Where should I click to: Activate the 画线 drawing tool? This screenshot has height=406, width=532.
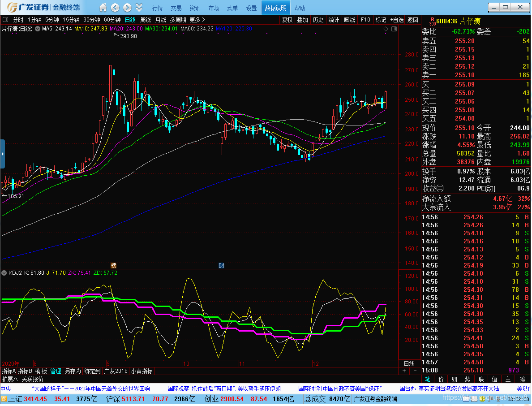coord(349,20)
